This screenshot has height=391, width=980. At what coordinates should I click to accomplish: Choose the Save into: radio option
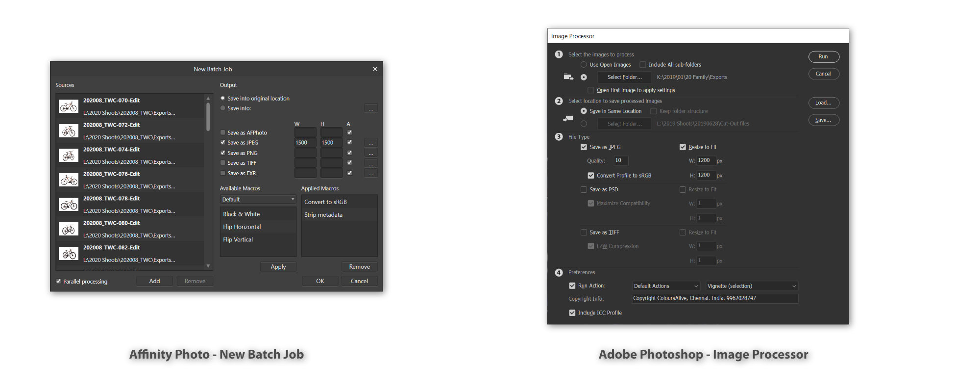coord(223,108)
